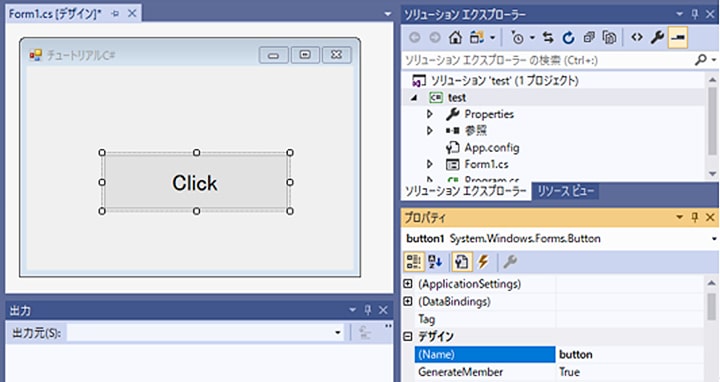Click the pending changes filter clock icon
This screenshot has height=382, width=720.
518,38
